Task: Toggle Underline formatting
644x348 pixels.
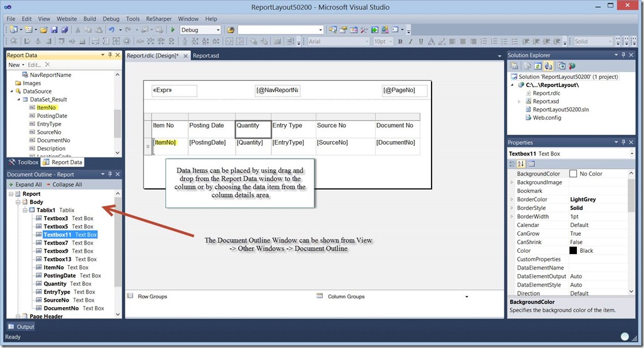Action: [x=421, y=41]
